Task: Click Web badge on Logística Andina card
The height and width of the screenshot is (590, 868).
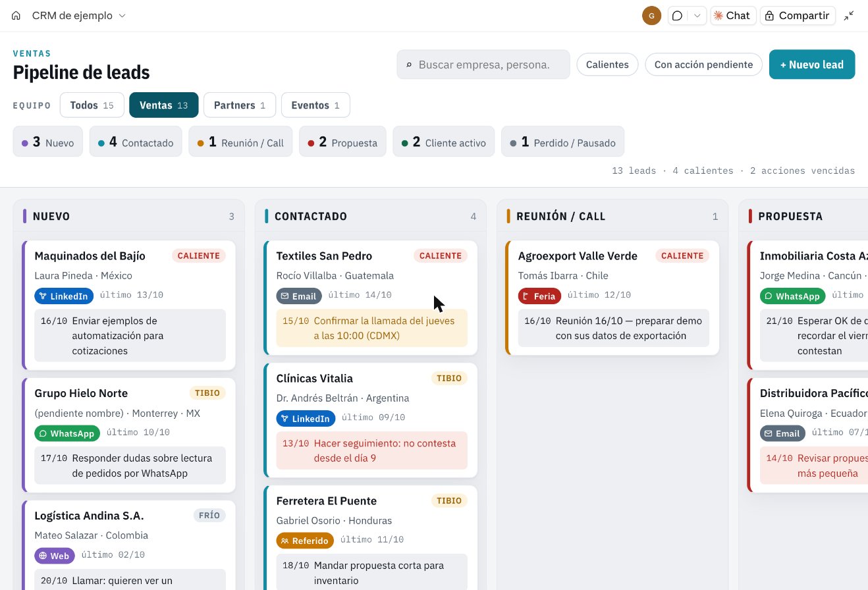Action: pos(55,556)
